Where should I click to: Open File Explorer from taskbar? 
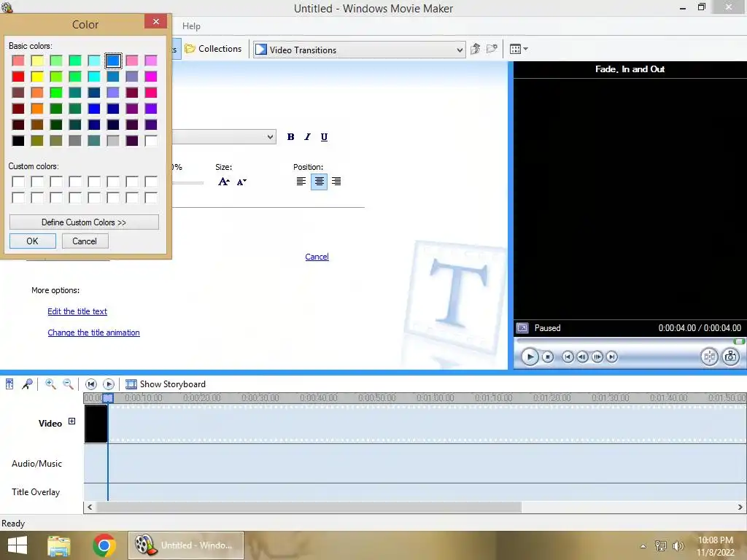click(x=59, y=545)
